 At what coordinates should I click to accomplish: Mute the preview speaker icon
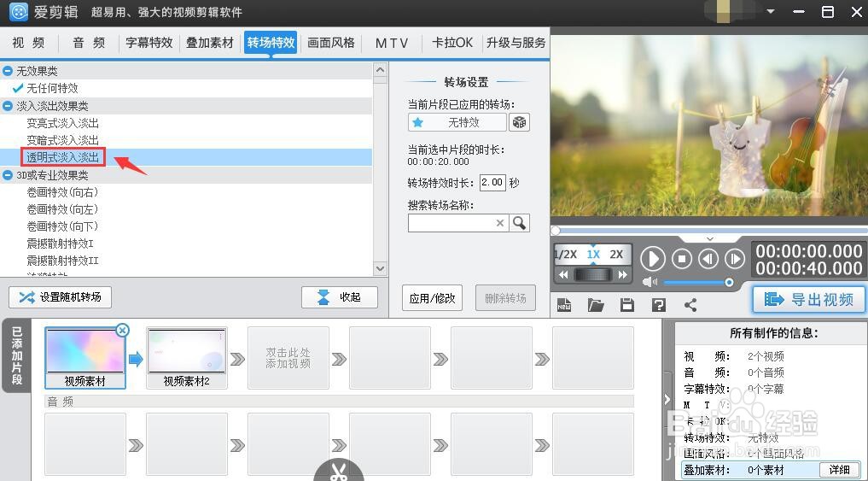[x=650, y=283]
